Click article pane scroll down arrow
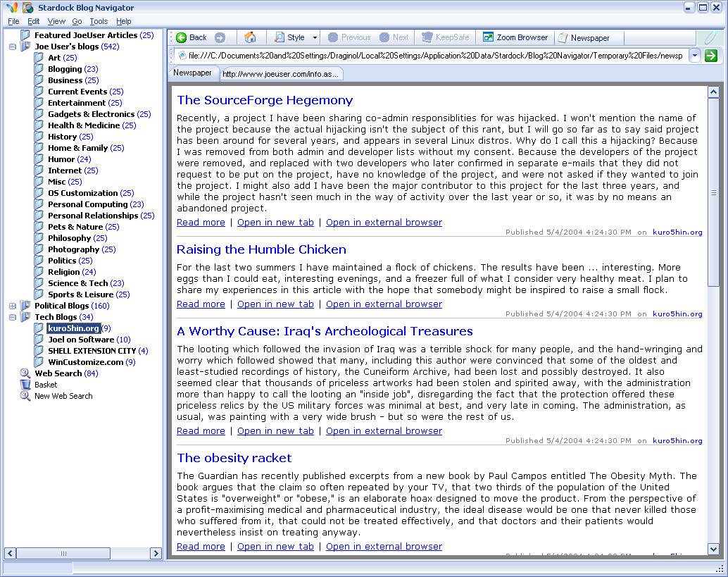The image size is (728, 577). pyautogui.click(x=713, y=549)
